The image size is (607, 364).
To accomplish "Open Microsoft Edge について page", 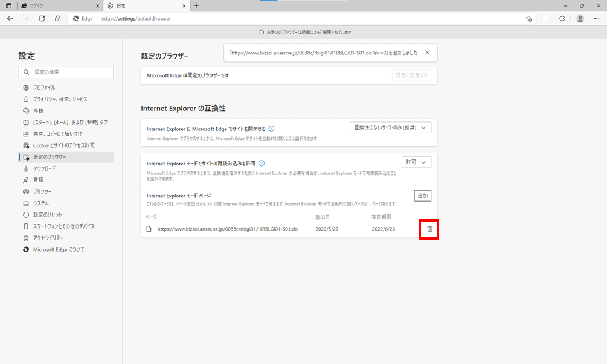I will coord(66,249).
